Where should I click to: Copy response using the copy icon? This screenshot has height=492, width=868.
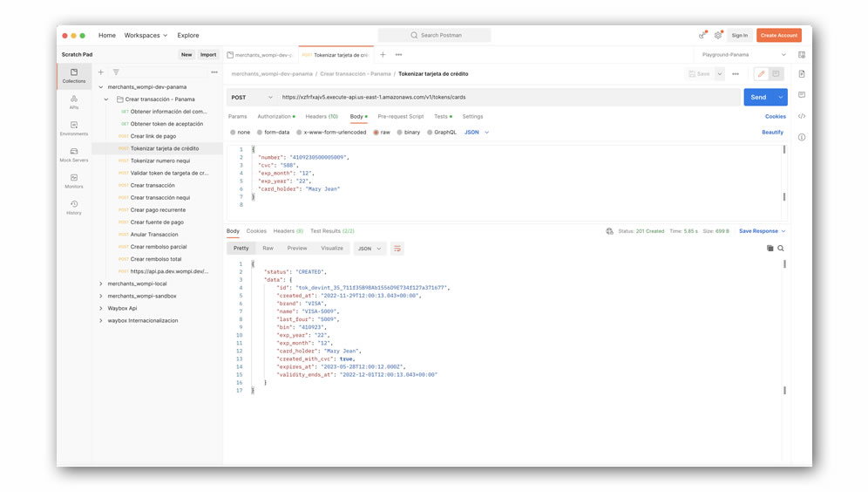tap(770, 249)
